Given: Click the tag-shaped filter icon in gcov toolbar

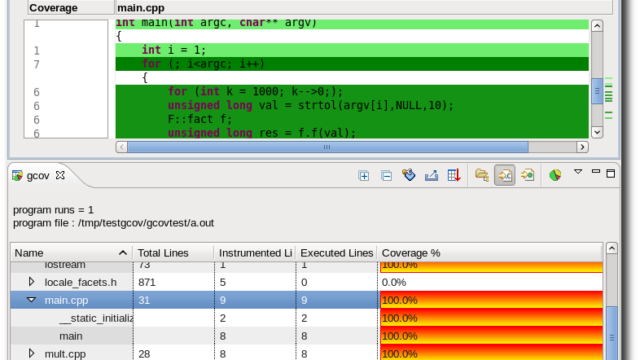Looking at the screenshot, I should 409,175.
